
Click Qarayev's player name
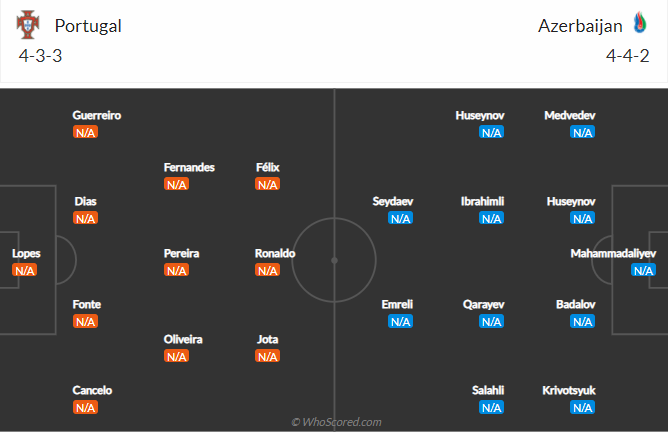pyautogui.click(x=484, y=304)
